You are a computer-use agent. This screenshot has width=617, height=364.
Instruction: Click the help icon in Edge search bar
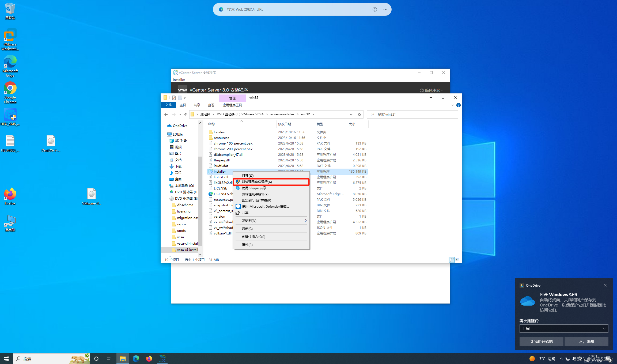375,9
